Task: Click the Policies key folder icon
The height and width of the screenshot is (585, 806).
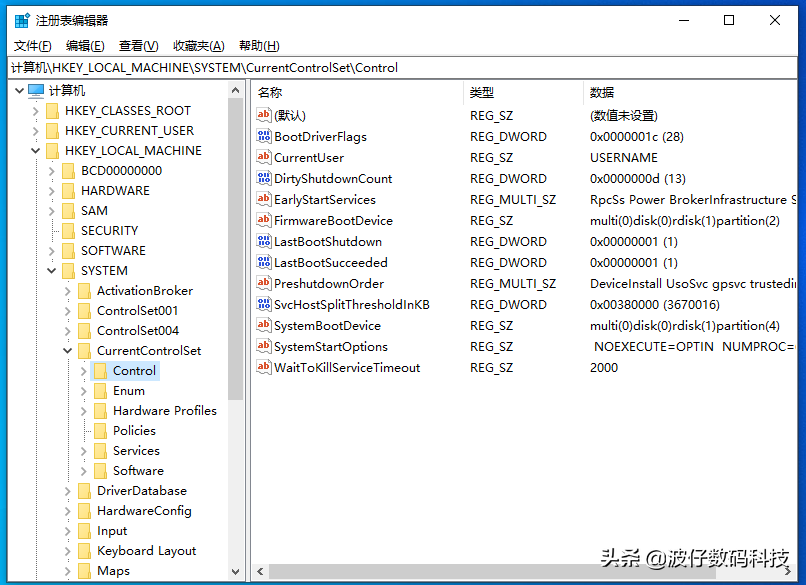Action: [x=100, y=431]
